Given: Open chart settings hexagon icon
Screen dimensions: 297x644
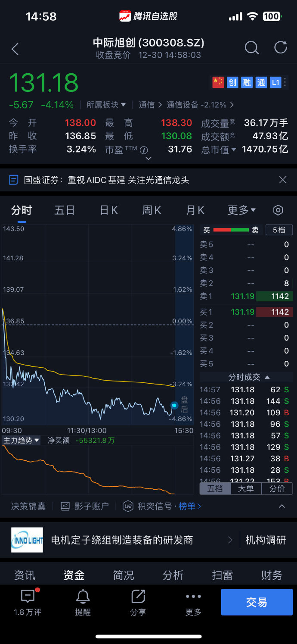Looking at the screenshot, I should tap(278, 210).
